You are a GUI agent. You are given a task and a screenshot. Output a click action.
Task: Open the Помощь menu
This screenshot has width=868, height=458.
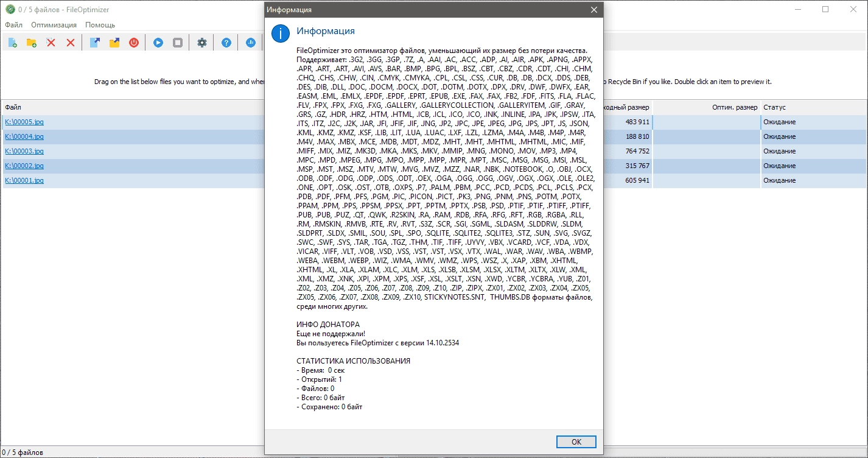coord(100,25)
